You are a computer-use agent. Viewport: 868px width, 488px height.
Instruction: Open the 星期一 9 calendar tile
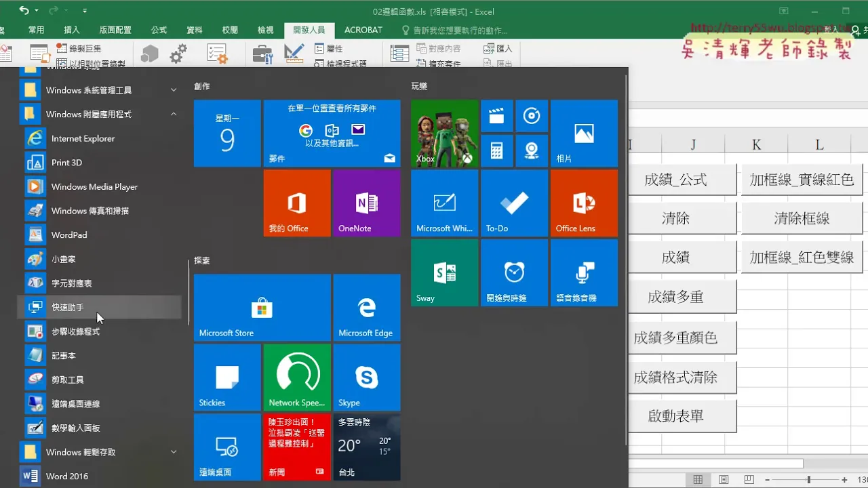pos(227,134)
